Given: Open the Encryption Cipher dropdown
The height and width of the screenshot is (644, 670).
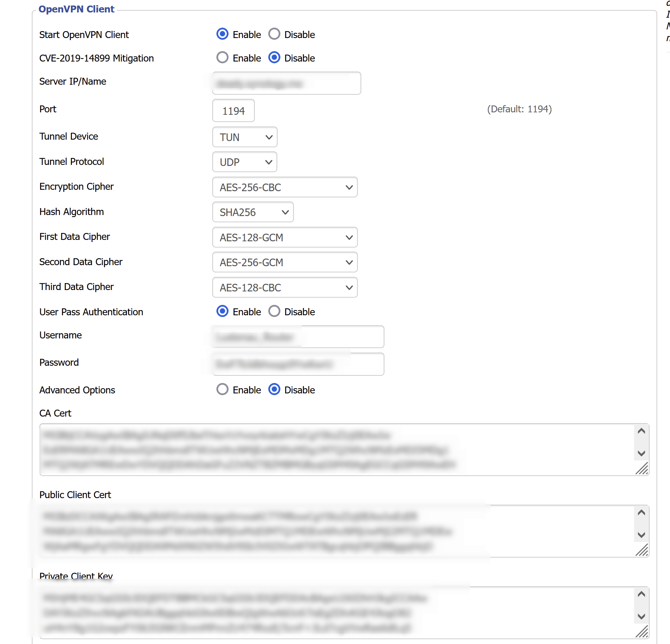Looking at the screenshot, I should (285, 187).
